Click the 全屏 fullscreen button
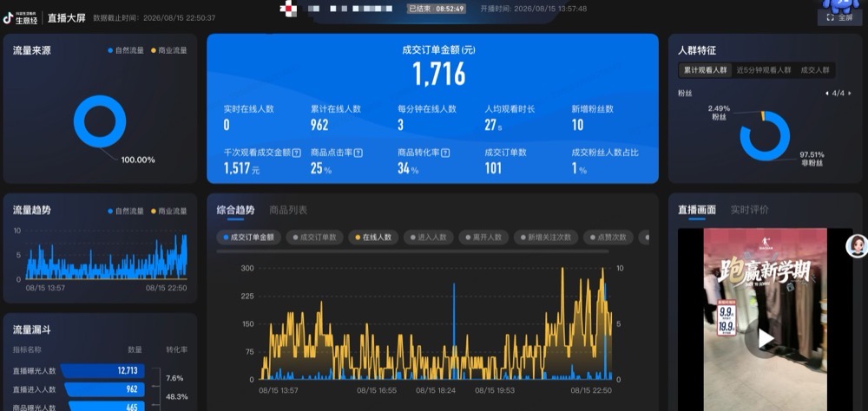The height and width of the screenshot is (411, 868). coord(839,17)
